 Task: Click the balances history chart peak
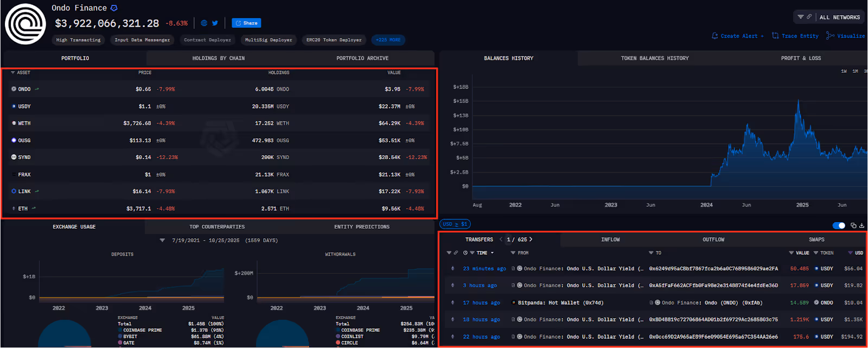point(799,100)
